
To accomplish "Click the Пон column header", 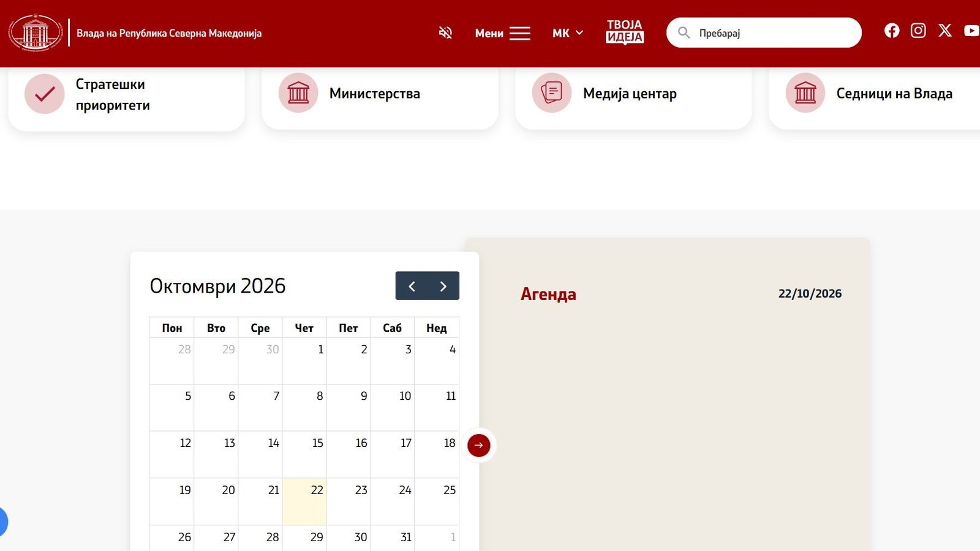I will coord(172,328).
